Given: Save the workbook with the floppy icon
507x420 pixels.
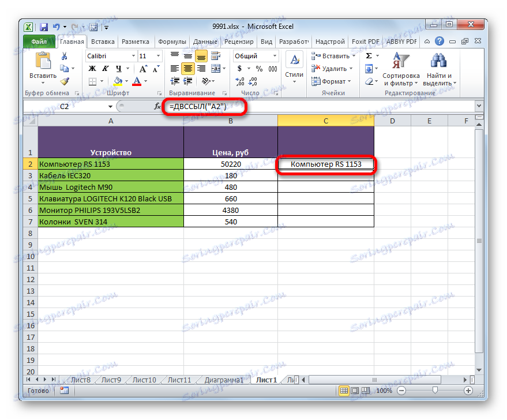Looking at the screenshot, I should tap(44, 27).
